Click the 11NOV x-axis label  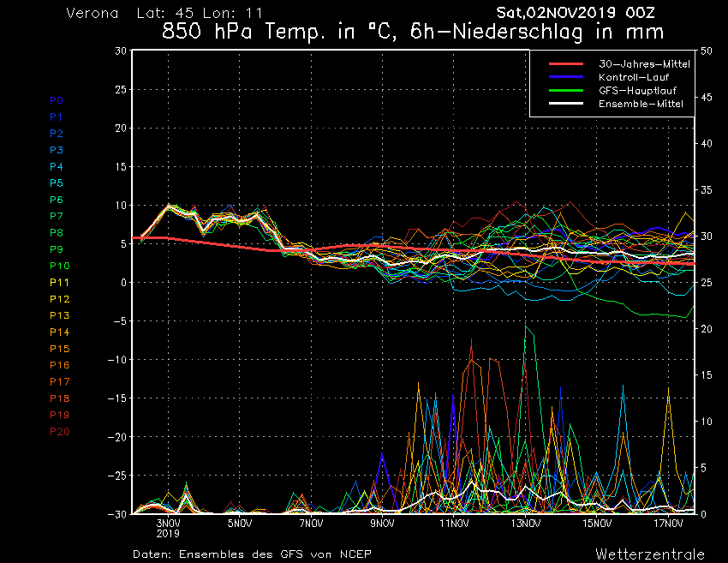pyautogui.click(x=454, y=524)
